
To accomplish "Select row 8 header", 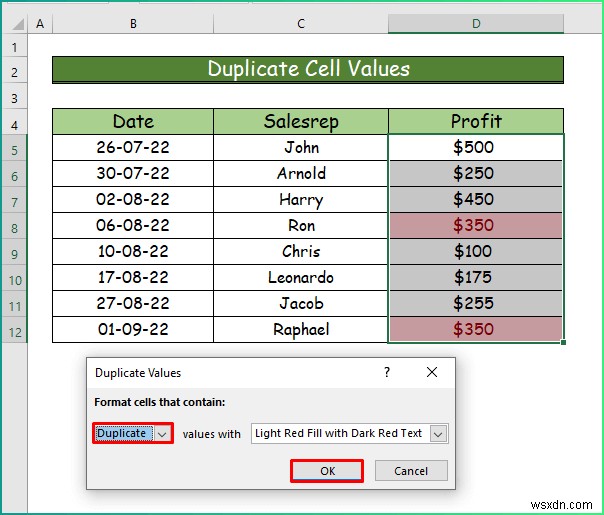I will click(x=14, y=228).
